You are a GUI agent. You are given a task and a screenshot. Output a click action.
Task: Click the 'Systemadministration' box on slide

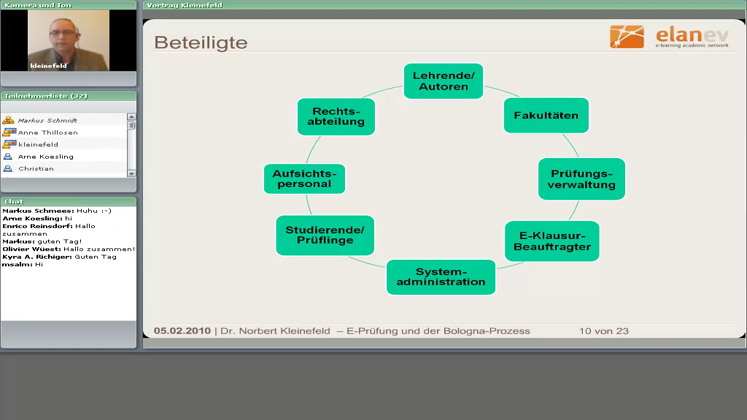441,277
